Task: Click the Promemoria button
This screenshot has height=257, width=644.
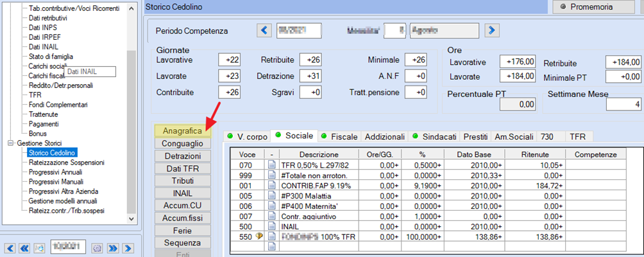Action: click(594, 7)
